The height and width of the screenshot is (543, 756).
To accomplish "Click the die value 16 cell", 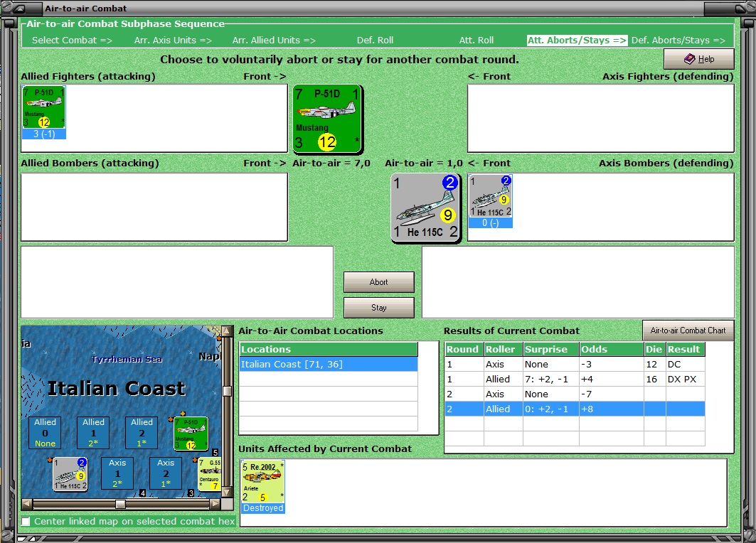I will click(x=655, y=380).
